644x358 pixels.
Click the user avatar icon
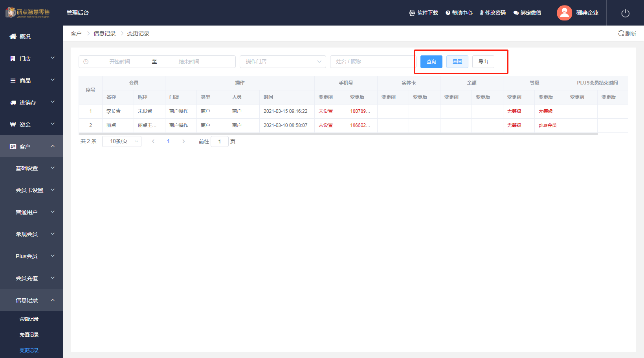tap(564, 13)
